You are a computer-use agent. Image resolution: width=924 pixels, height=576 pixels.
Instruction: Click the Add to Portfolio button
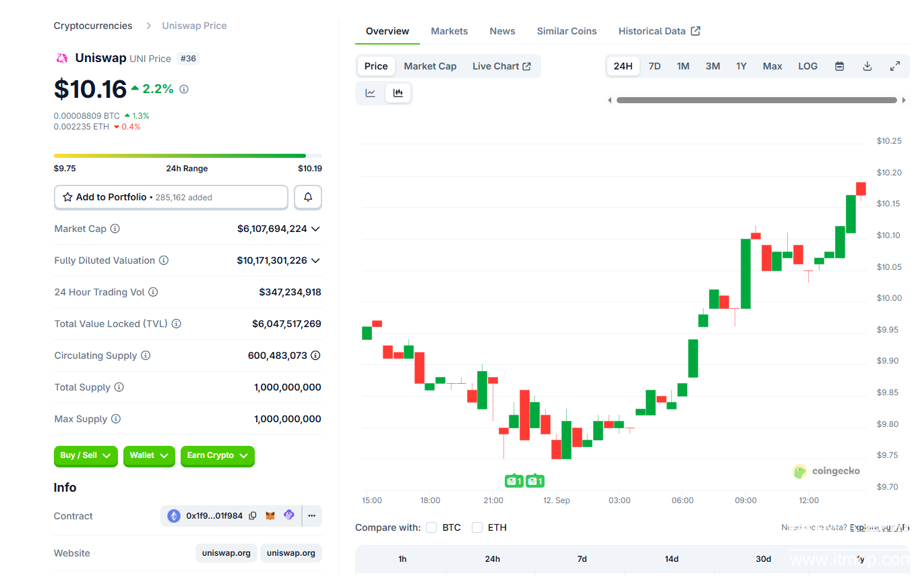(x=171, y=197)
